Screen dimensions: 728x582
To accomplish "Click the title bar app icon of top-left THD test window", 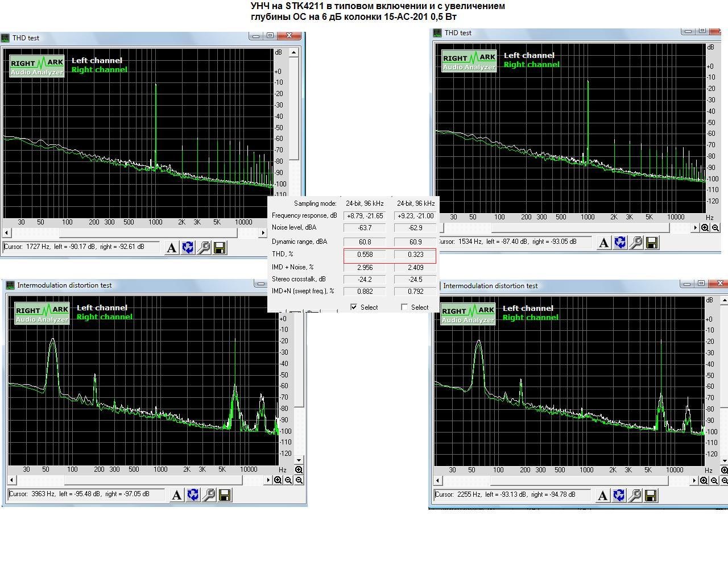I will [x=6, y=38].
